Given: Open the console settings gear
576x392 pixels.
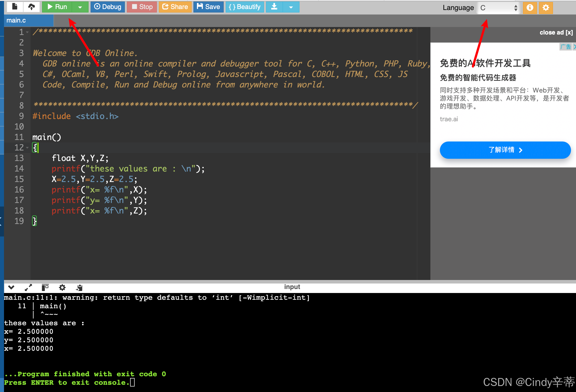Looking at the screenshot, I should click(x=62, y=287).
